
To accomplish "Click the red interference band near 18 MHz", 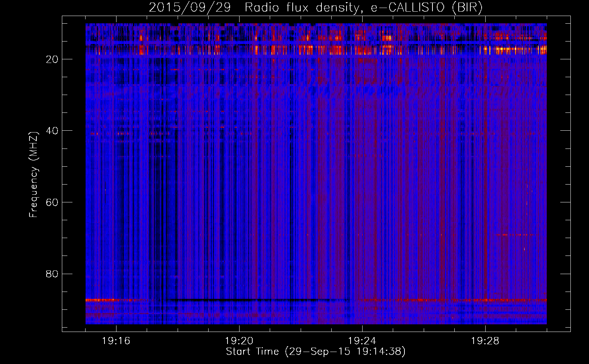I will (x=316, y=50).
